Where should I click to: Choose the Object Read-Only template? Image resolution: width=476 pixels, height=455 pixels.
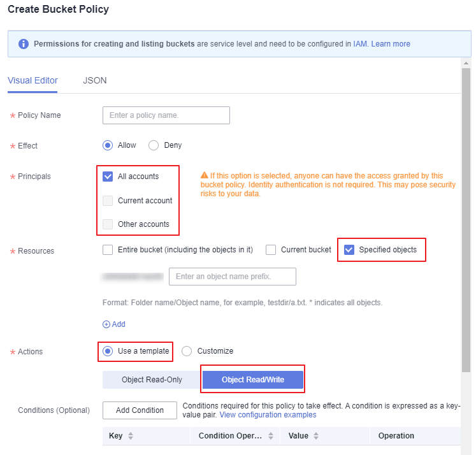(152, 380)
